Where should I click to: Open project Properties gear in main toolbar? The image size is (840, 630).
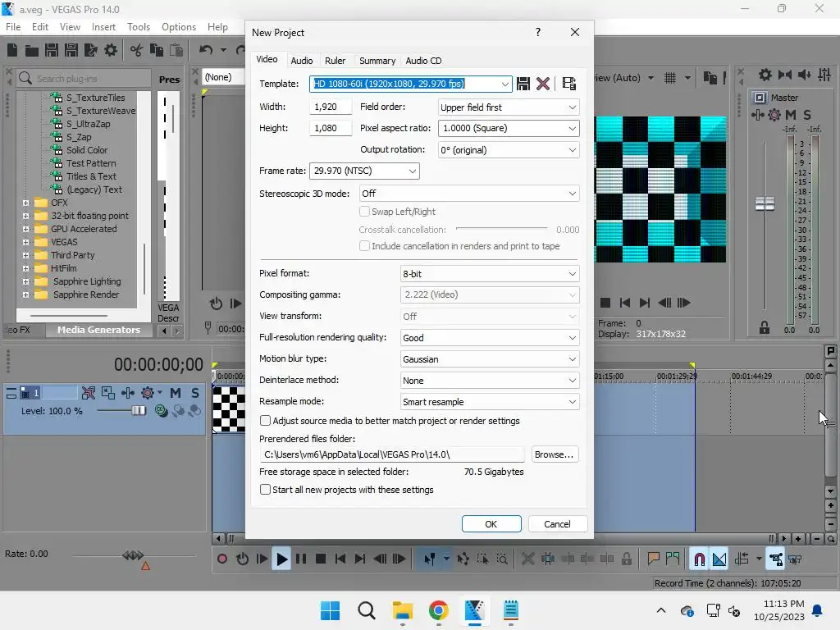(111, 50)
